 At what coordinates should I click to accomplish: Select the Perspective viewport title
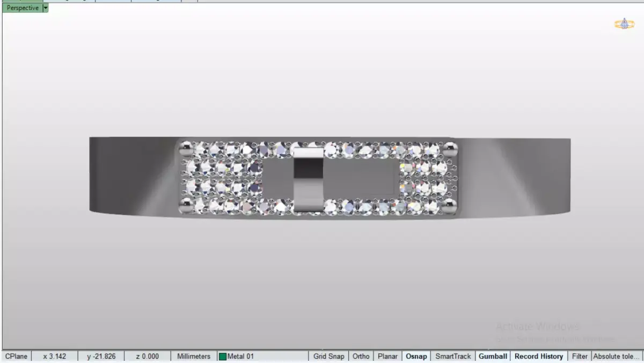click(23, 8)
